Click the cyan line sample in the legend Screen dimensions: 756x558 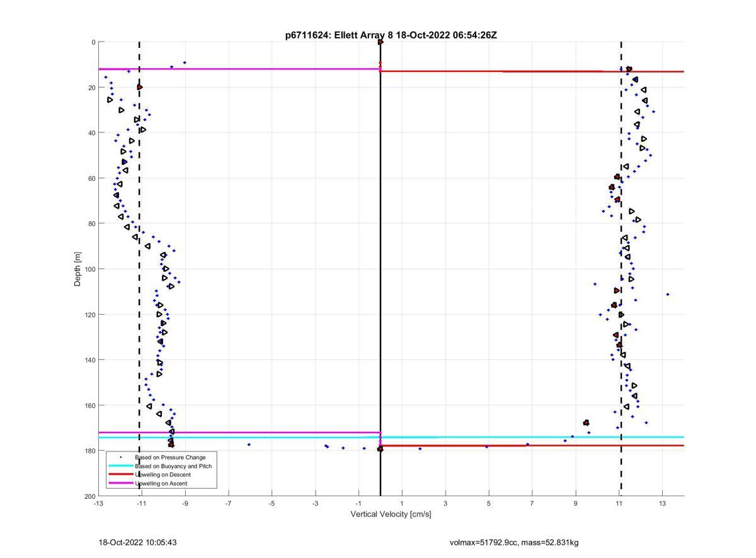pos(120,465)
